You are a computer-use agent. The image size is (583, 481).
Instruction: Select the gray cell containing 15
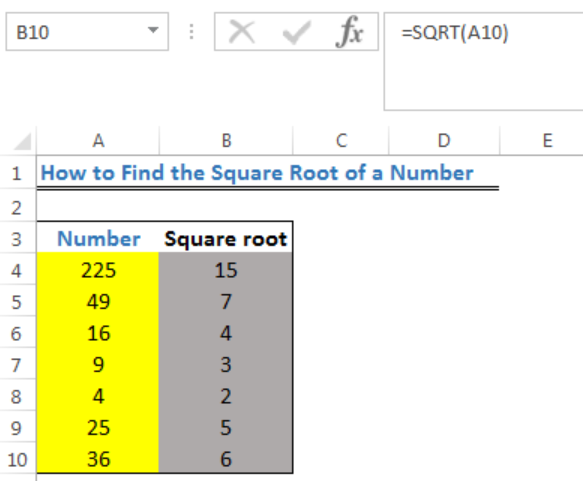tap(226, 270)
